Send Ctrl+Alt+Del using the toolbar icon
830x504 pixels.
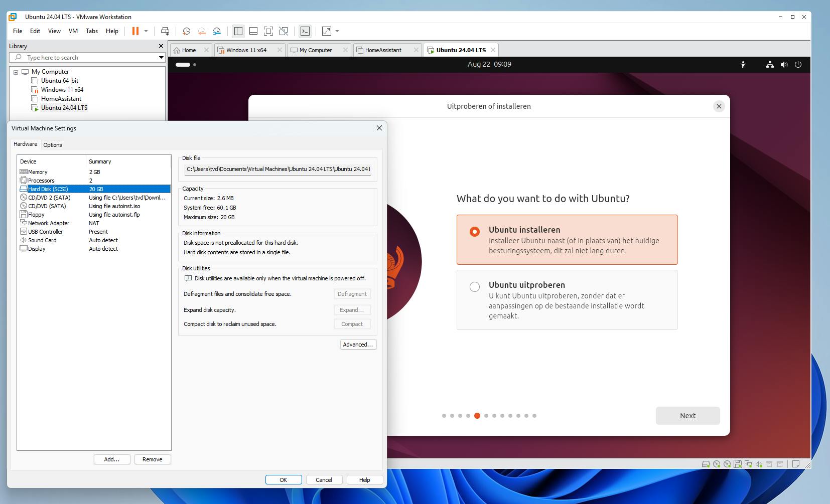click(165, 31)
